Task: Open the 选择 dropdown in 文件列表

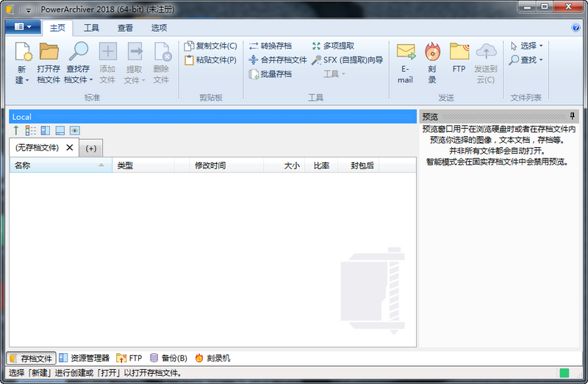Action: 526,46
